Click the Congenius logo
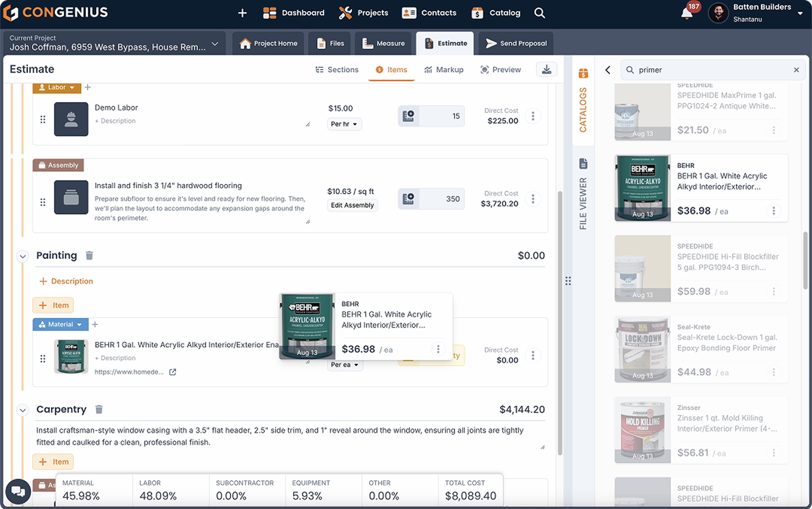The image size is (812, 509). [x=56, y=12]
